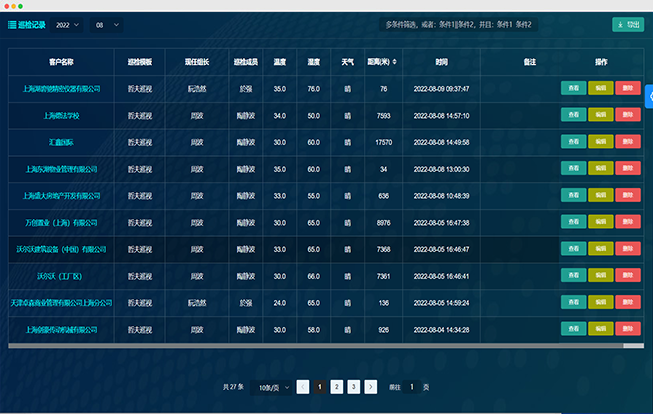Click the 前往 page number input
Image resolution: width=653 pixels, height=414 pixels.
pyautogui.click(x=411, y=386)
